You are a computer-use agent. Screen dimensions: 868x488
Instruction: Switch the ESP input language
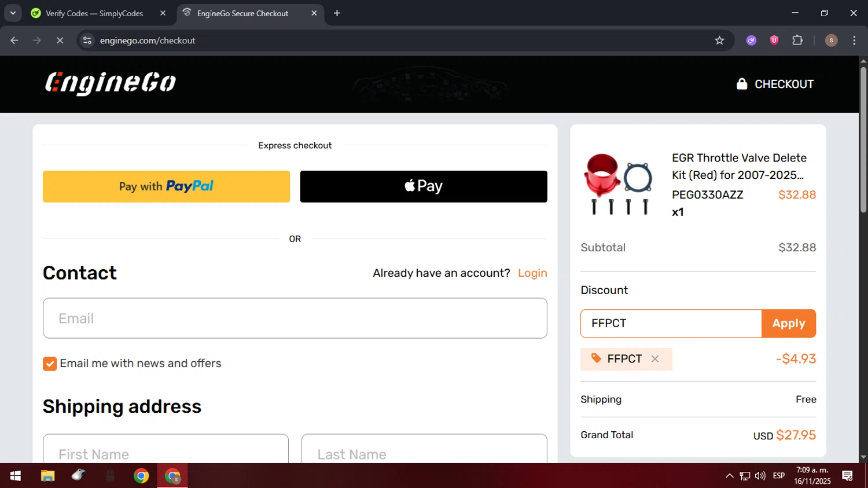click(x=779, y=476)
